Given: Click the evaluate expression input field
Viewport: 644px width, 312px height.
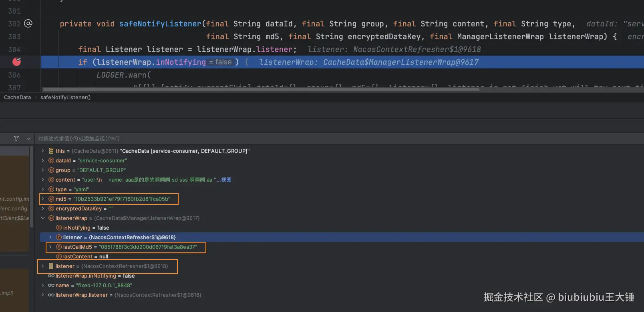Looking at the screenshot, I should click(x=240, y=138).
